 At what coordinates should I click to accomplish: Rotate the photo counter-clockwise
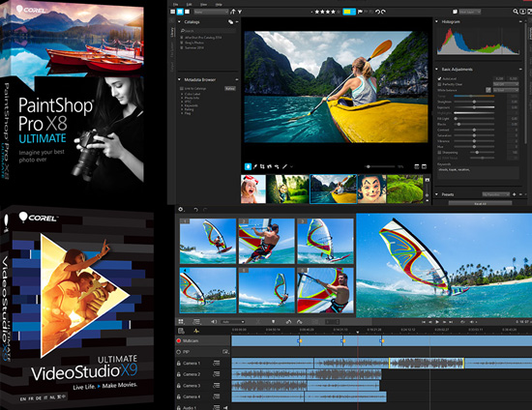pyautogui.click(x=377, y=12)
